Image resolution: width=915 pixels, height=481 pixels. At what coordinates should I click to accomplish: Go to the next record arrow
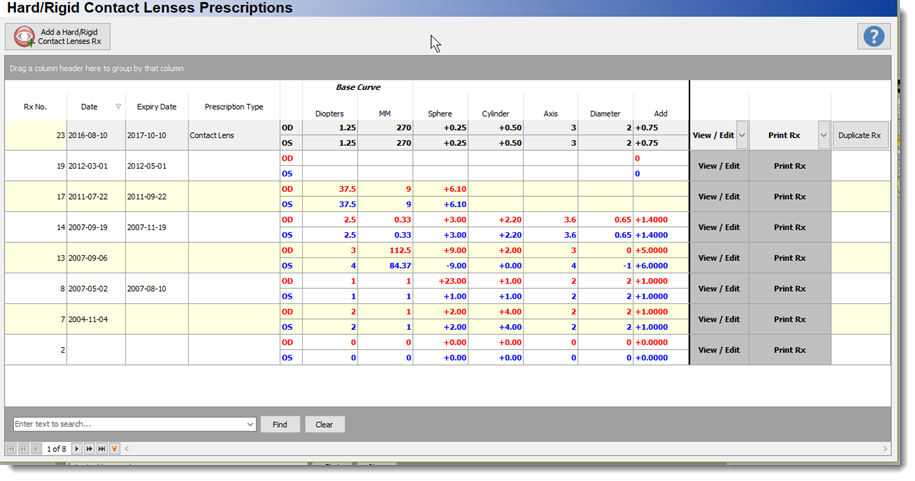click(76, 449)
